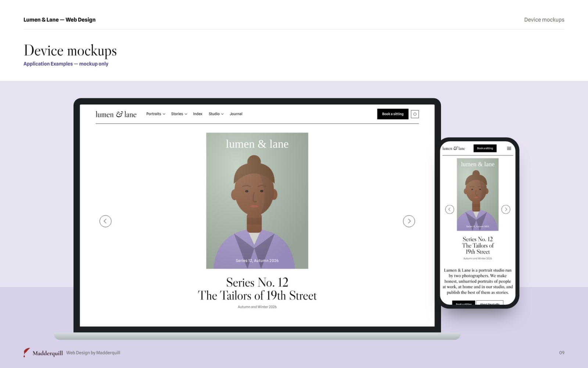Click 'Web Design by Madderquill' footer text
Image resolution: width=588 pixels, height=368 pixels.
(x=93, y=353)
